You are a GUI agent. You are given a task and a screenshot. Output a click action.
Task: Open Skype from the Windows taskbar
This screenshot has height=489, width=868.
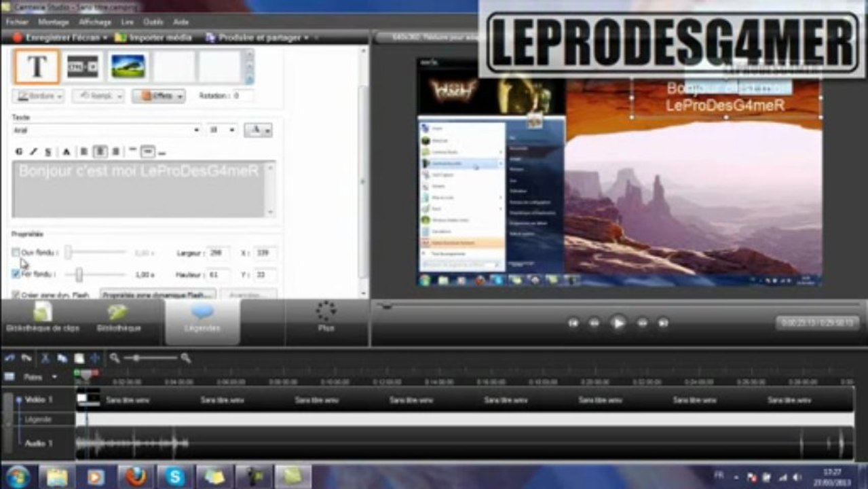coord(175,477)
